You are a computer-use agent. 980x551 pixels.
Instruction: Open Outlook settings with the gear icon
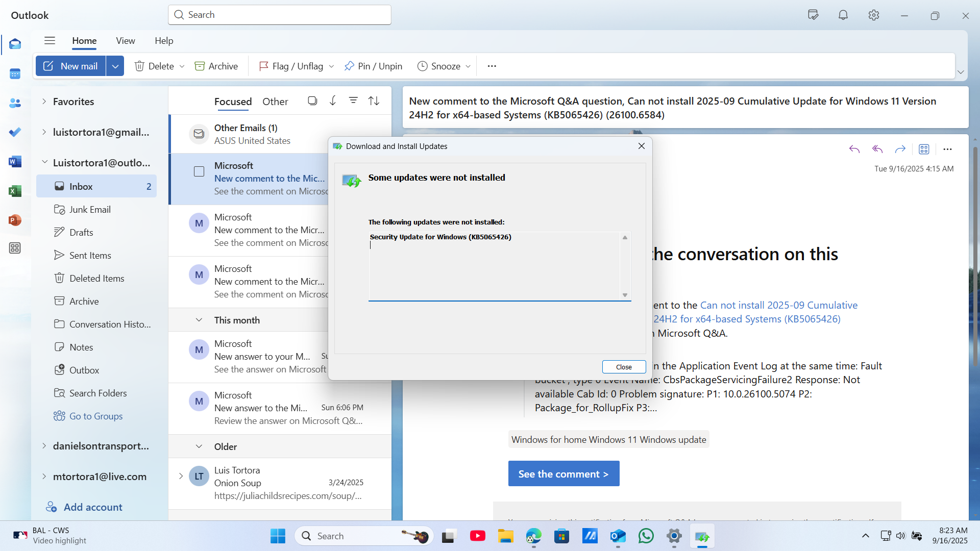874,15
